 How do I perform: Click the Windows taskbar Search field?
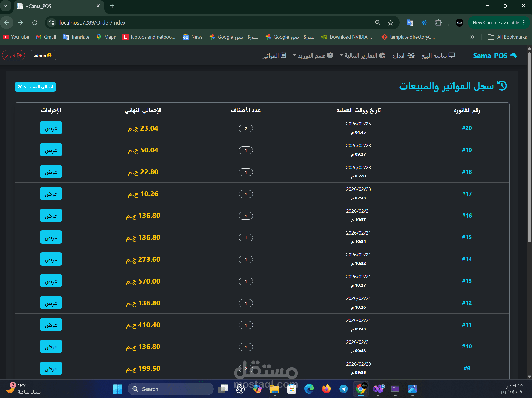tap(170, 389)
